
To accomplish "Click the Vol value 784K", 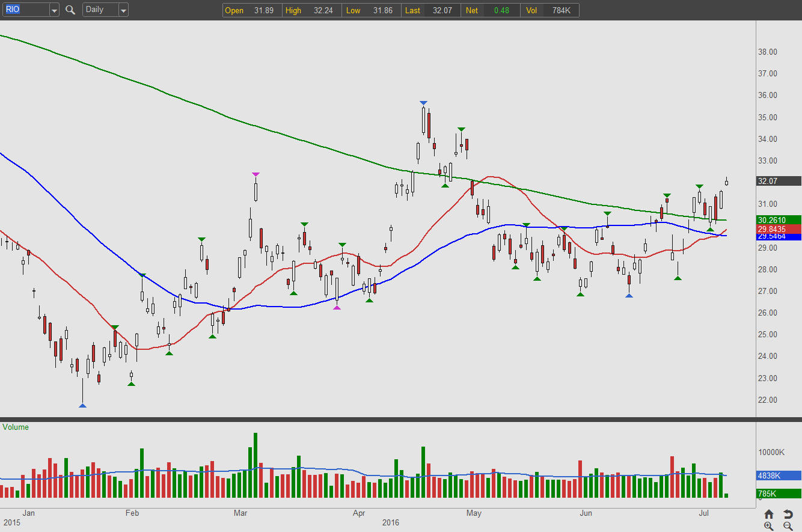I will pos(561,10).
